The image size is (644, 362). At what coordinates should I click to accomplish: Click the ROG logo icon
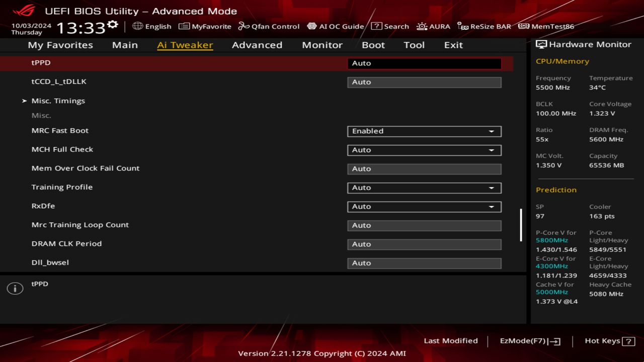click(x=24, y=10)
